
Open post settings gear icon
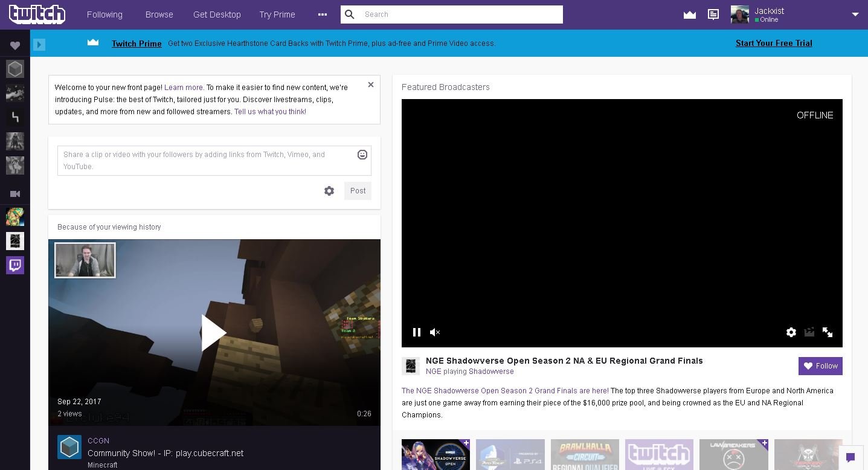pos(329,191)
